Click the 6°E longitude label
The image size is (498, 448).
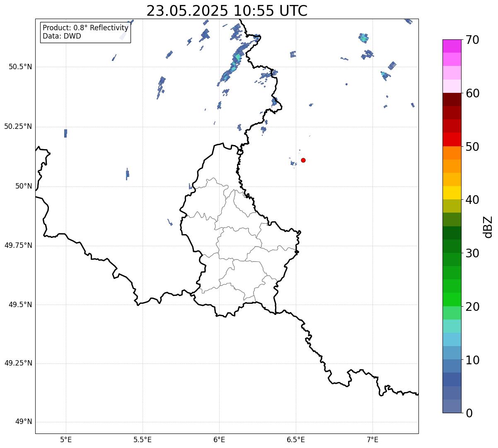click(219, 439)
